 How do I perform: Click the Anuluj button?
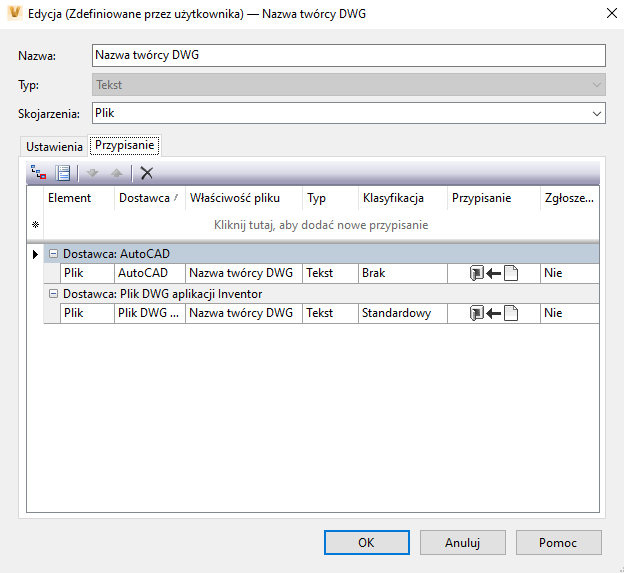[462, 542]
